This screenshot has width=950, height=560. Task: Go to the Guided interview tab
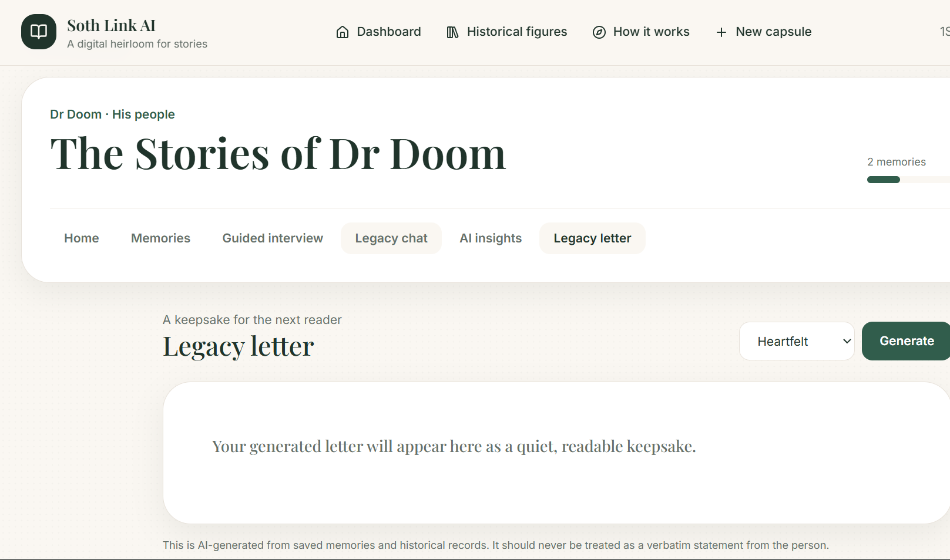(273, 238)
